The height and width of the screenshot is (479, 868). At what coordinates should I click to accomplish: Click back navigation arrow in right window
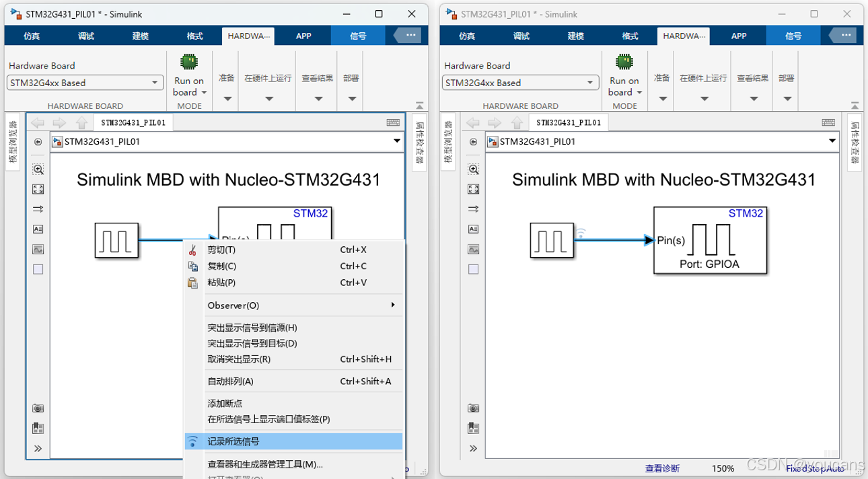coord(473,122)
